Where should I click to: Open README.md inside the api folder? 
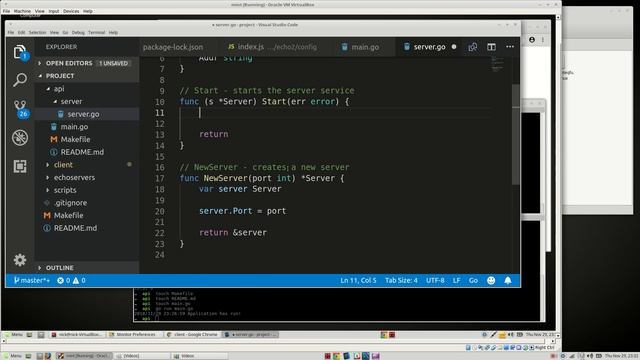tap(87, 152)
